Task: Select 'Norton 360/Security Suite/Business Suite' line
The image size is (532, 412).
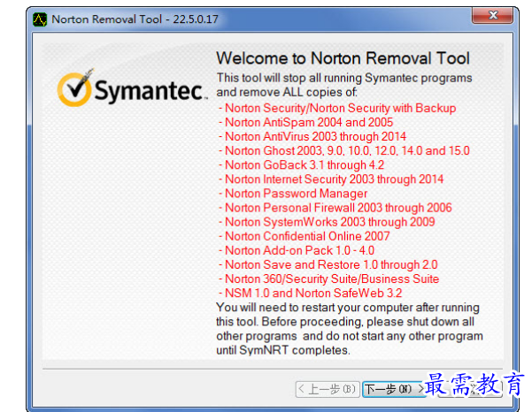Action: click(329, 278)
